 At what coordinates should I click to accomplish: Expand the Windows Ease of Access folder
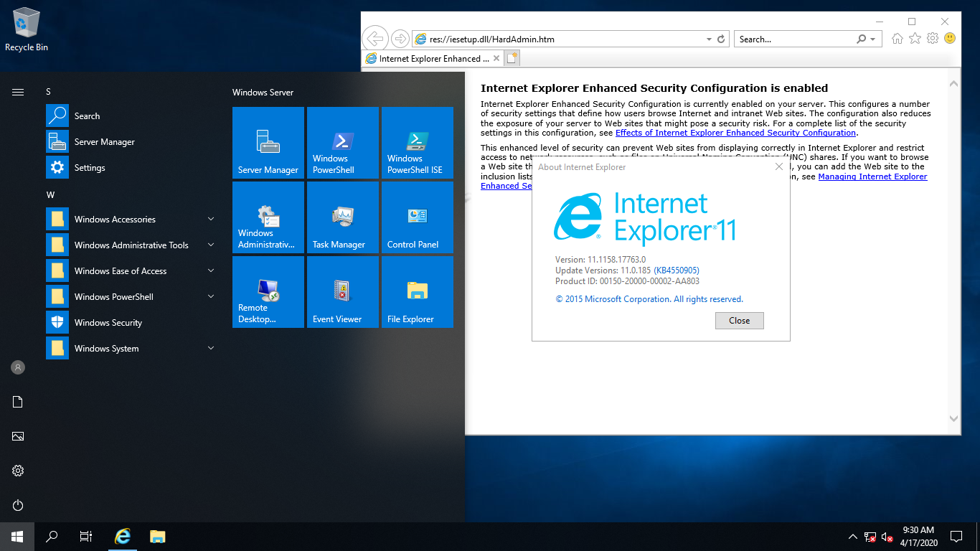point(133,271)
